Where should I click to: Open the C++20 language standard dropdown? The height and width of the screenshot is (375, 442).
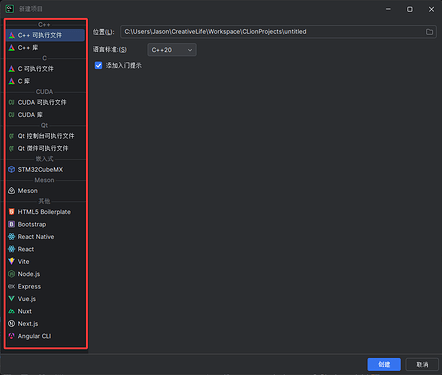(x=172, y=50)
